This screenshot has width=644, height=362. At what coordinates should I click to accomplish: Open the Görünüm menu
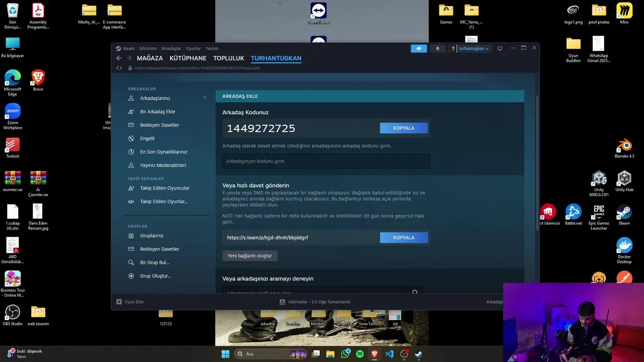coord(148,48)
